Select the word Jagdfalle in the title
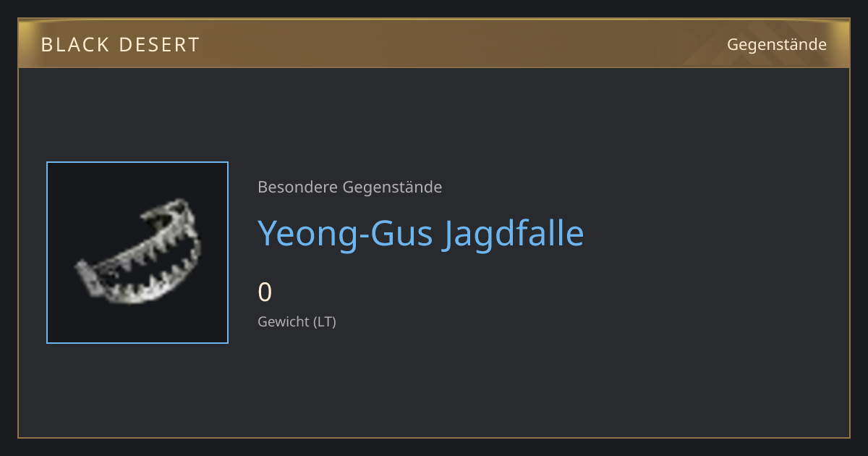 (514, 233)
